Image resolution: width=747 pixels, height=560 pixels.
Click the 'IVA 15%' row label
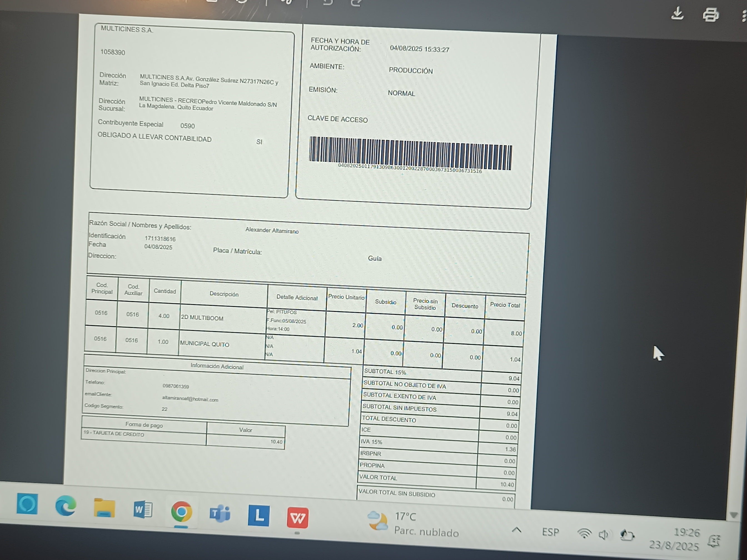372,441
